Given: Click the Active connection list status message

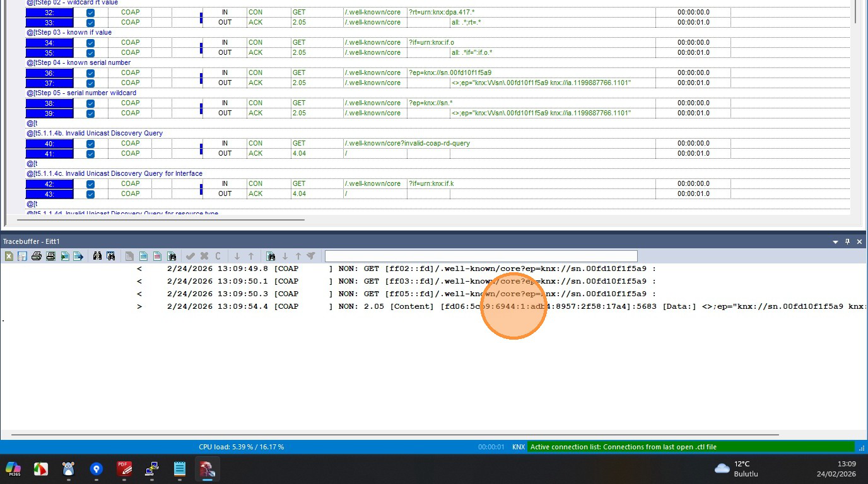Looking at the screenshot, I should 623,447.
